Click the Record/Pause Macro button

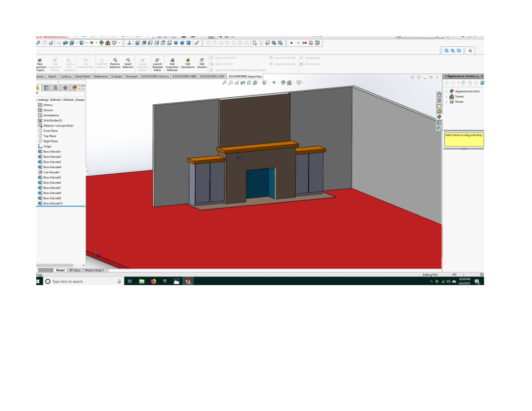(x=304, y=43)
